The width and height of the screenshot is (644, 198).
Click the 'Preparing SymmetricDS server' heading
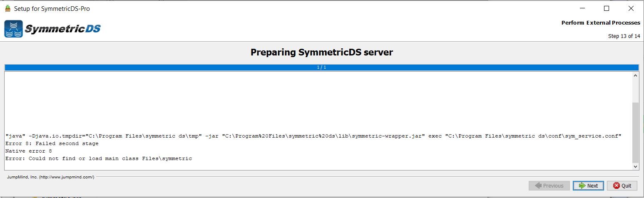coord(322,53)
